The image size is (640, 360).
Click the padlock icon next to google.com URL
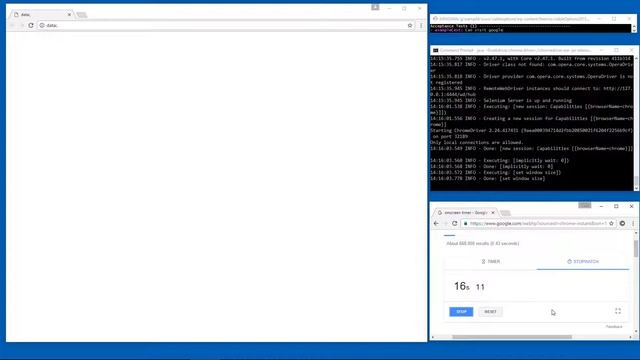(x=465, y=224)
